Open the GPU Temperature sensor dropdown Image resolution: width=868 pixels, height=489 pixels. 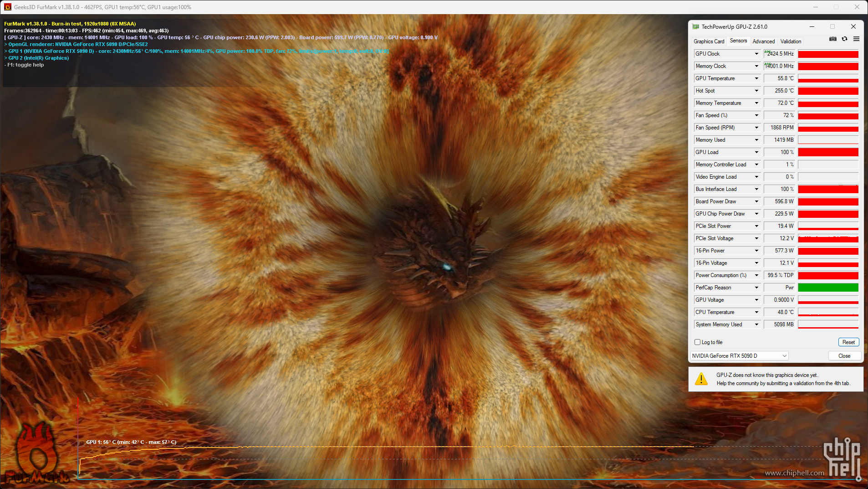[x=756, y=78]
